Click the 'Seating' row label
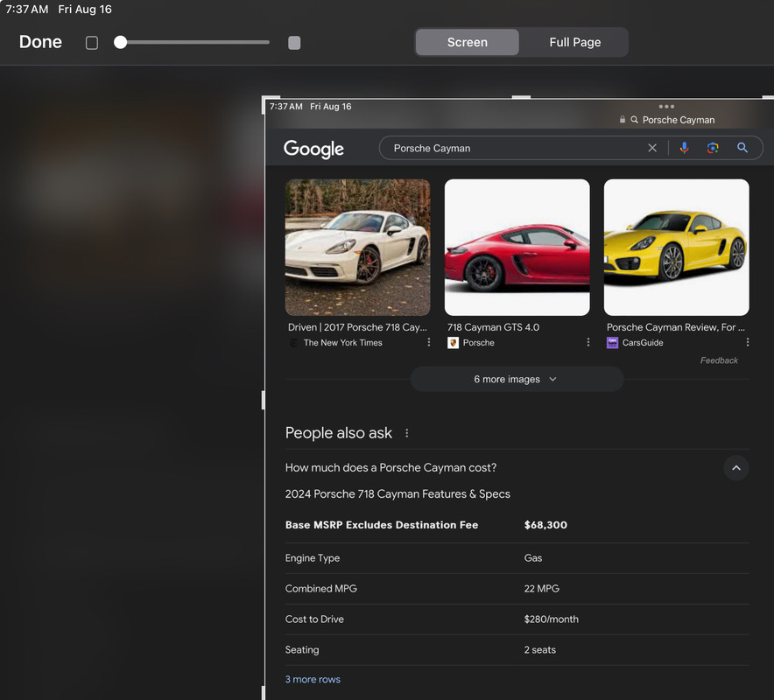 [x=301, y=649]
